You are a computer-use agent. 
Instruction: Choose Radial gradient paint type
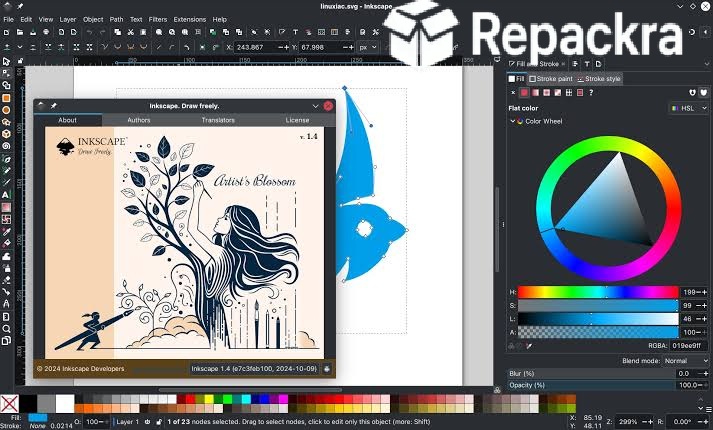coord(547,93)
